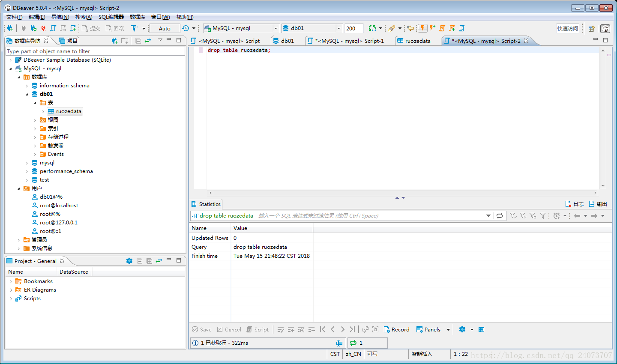The width and height of the screenshot is (617, 364).
Task: Toggle the grid view icon after settings gear
Action: pos(481,329)
